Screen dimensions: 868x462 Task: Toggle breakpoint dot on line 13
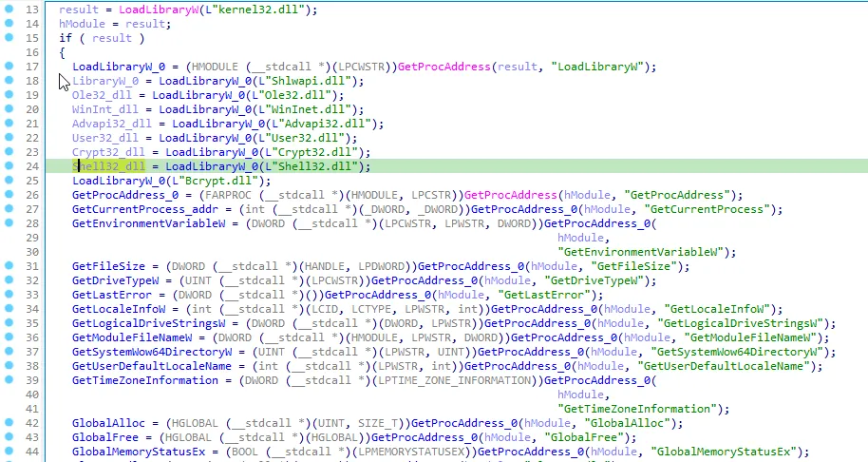(9, 10)
